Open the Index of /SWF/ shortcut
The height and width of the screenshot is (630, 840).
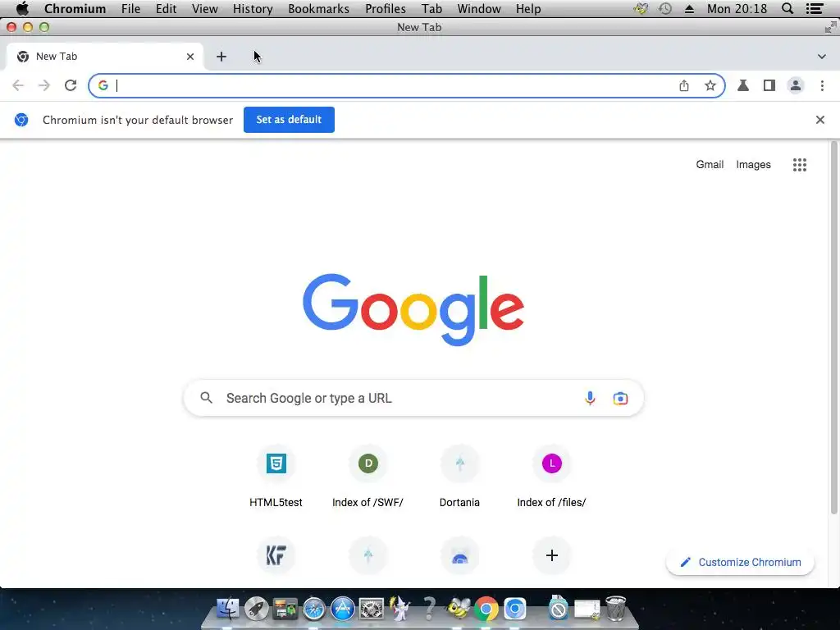(368, 477)
